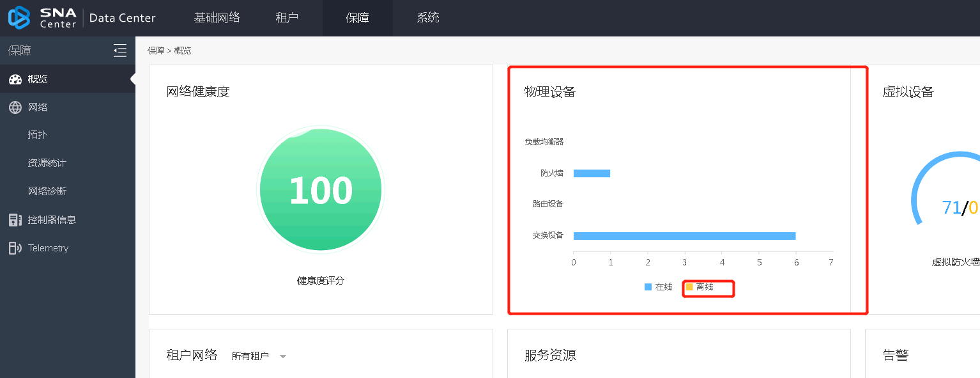This screenshot has width=980, height=378.
Task: Click the 物理设备 card title
Action: (x=550, y=91)
